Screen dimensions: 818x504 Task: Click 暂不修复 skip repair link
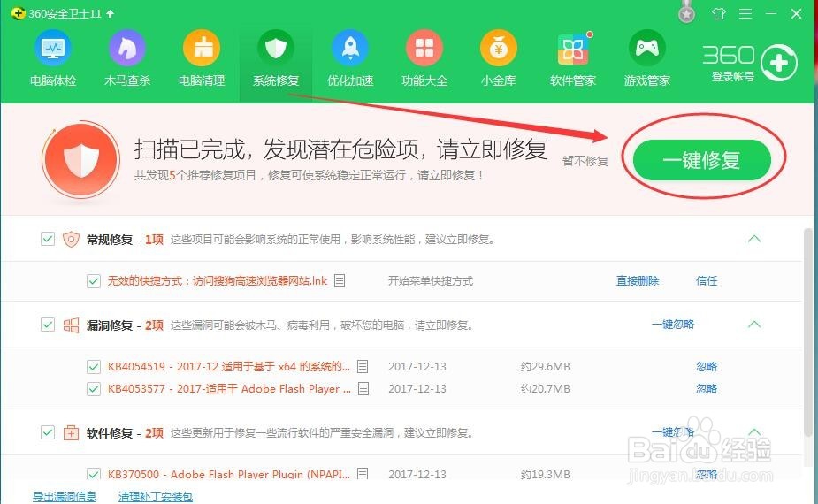[585, 161]
